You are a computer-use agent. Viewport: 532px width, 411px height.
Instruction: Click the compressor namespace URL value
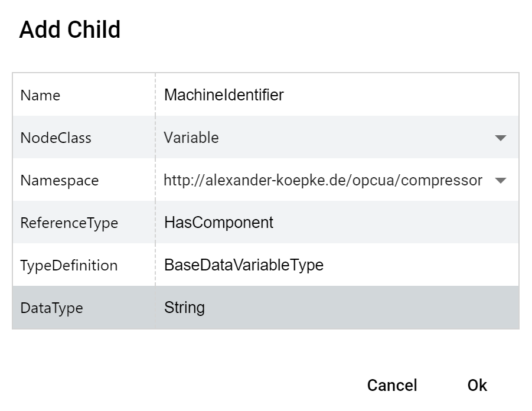pos(322,180)
